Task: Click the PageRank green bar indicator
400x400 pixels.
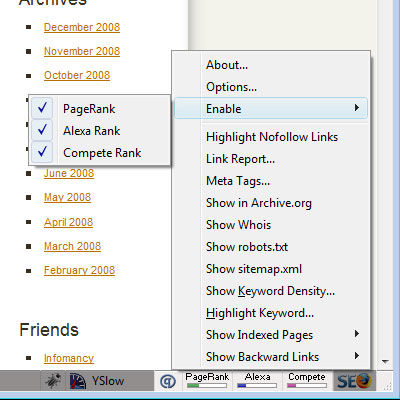Action: pos(207,386)
